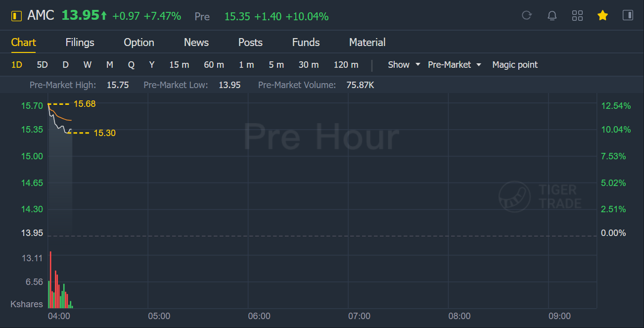Click the Pre-Market Volume value 75.87K
This screenshot has height=328, width=644.
[x=360, y=85]
